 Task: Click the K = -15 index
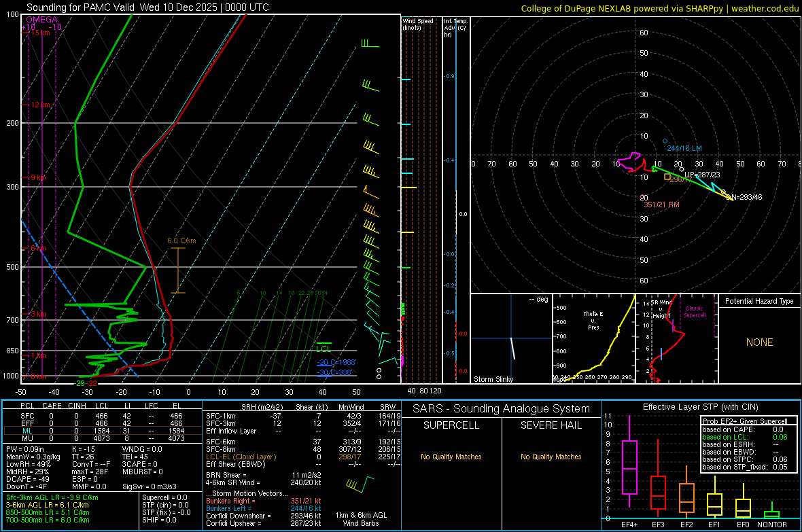point(84,449)
